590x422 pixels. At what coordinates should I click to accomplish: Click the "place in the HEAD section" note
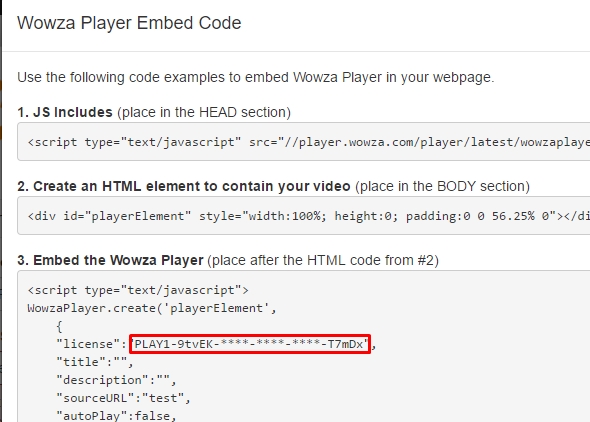(204, 112)
